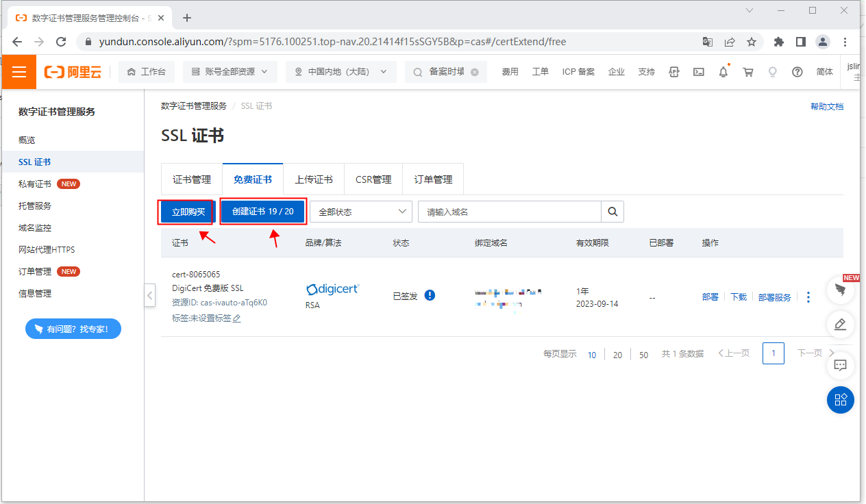This screenshot has width=866, height=504.
Task: Click the 立即购买 button
Action: (x=188, y=212)
